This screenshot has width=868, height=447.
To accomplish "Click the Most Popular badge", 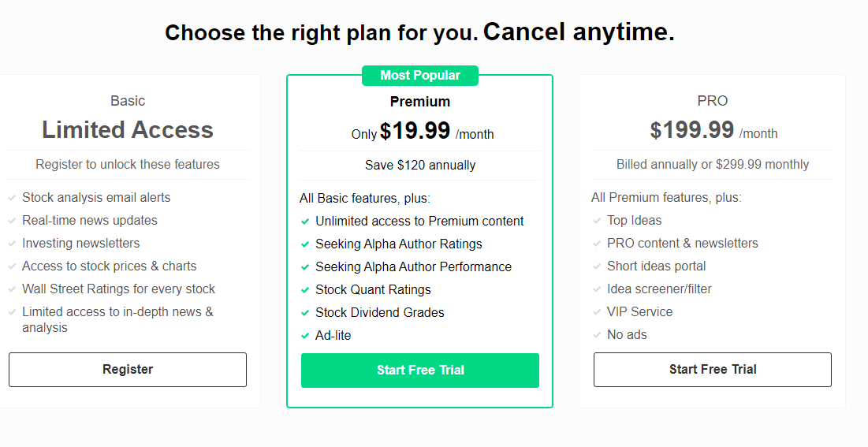I will [420, 76].
